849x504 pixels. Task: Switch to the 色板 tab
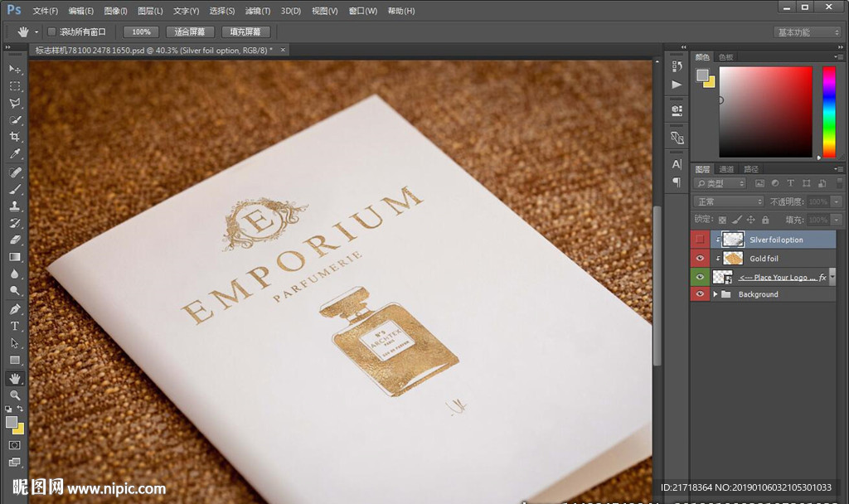725,57
